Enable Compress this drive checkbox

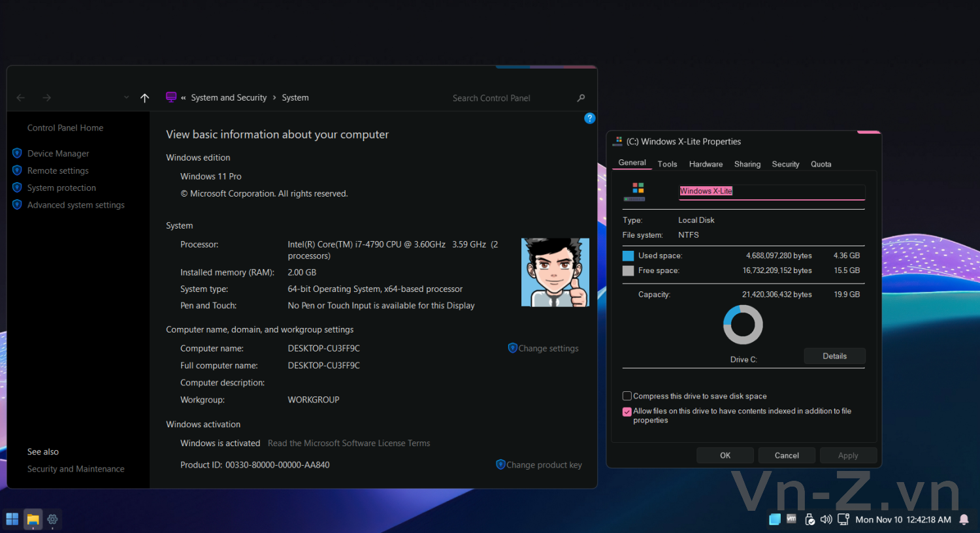coord(627,396)
